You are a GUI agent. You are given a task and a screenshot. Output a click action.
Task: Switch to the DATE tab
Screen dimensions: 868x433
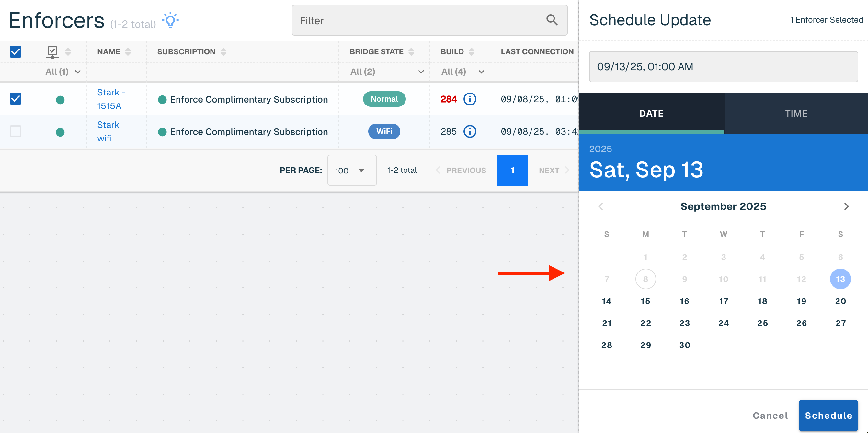pyautogui.click(x=651, y=114)
